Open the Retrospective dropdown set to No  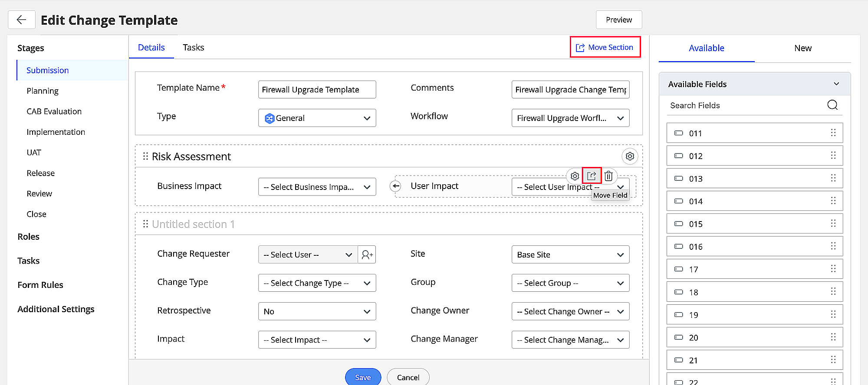[317, 311]
